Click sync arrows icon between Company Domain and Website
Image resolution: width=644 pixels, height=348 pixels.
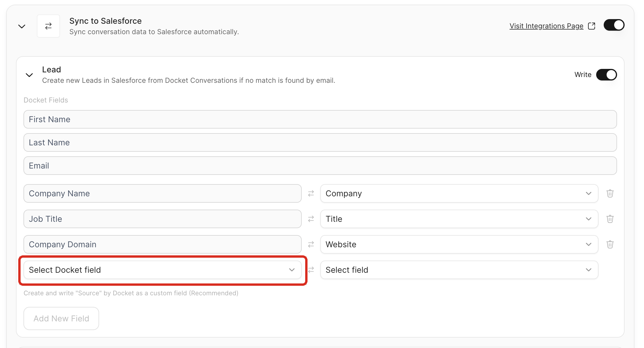pos(311,244)
